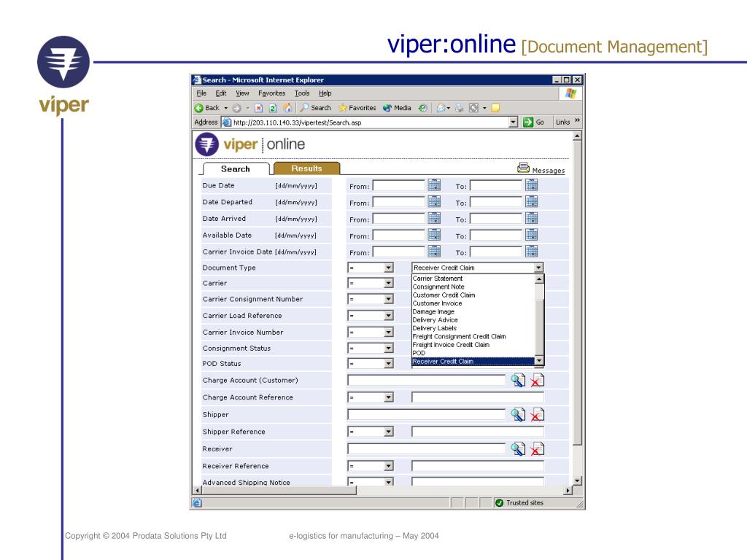Click browser Forward arrow icon
Image resolution: width=747 pixels, height=560 pixels.
[236, 108]
